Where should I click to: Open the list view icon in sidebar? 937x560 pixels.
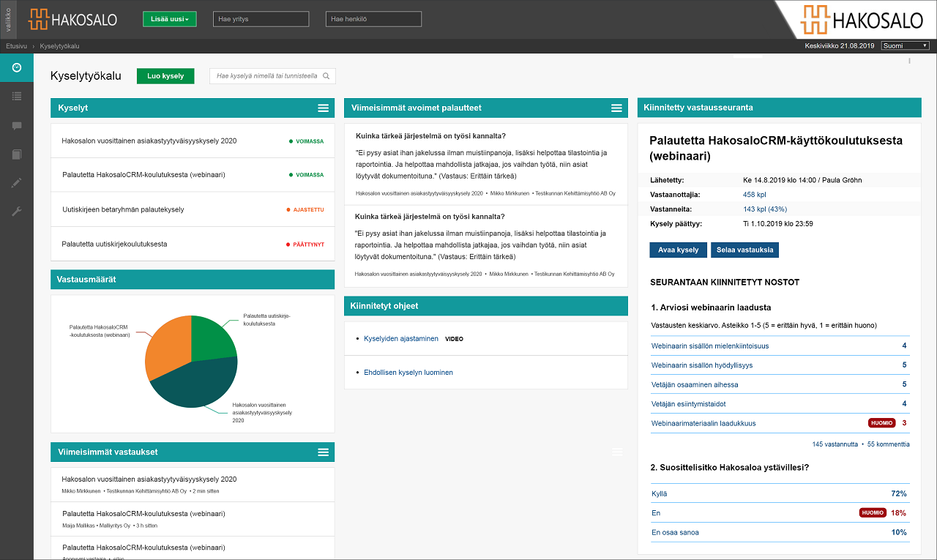coord(17,96)
